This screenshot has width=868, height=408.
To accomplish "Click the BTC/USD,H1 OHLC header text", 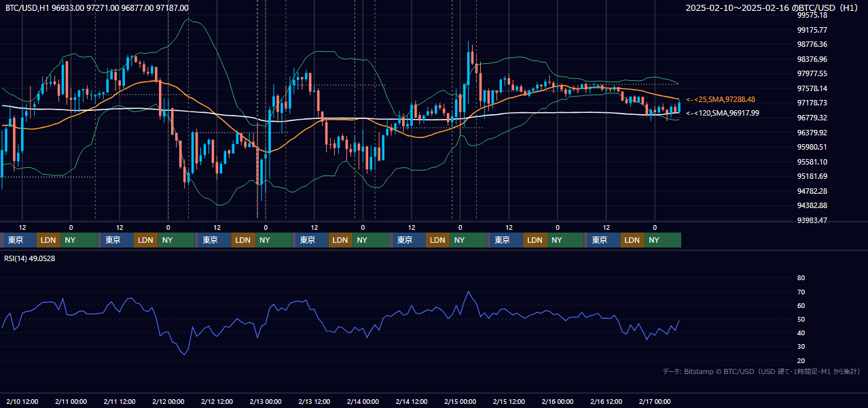I will [x=97, y=7].
